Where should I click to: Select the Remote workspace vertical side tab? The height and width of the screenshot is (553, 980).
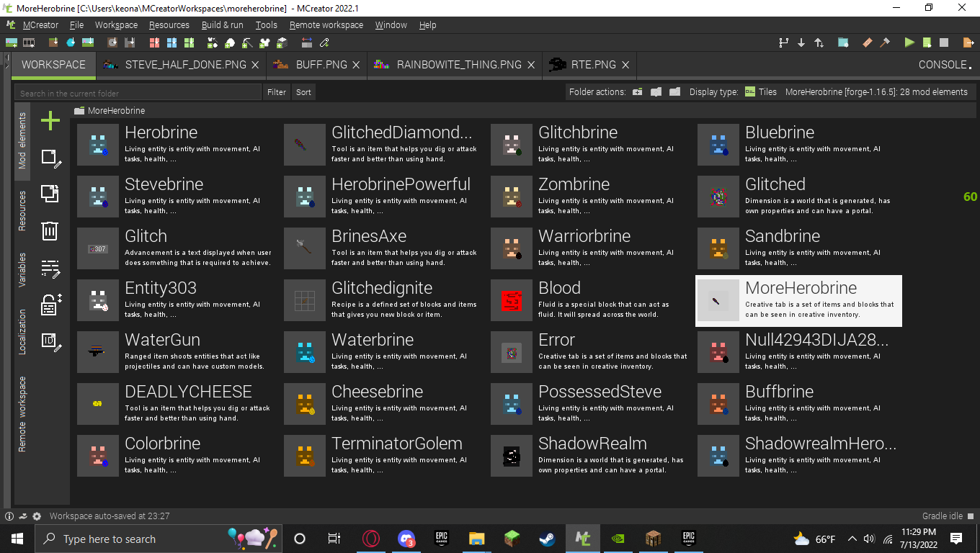[x=22, y=414]
